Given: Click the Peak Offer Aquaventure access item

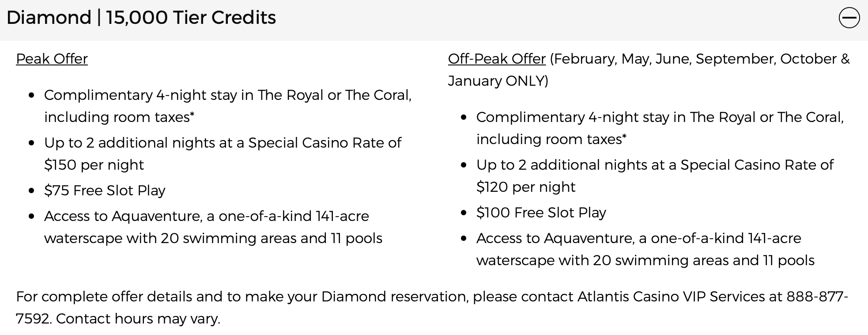Looking at the screenshot, I should point(213,227).
